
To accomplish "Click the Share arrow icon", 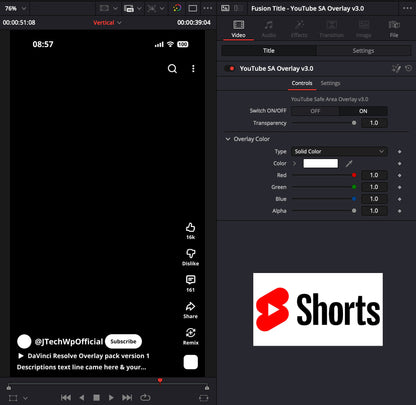I will [190, 306].
